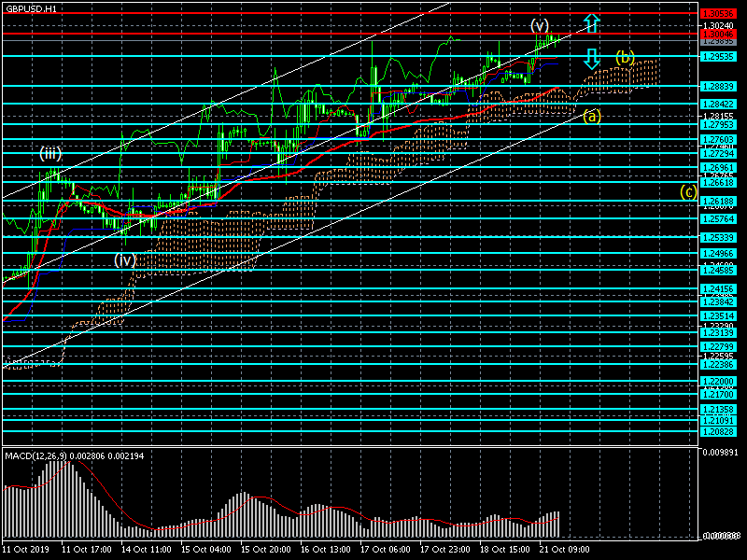Image resolution: width=747 pixels, height=560 pixels.
Task: Click the 1.22799 price level tag
Action: 719,347
